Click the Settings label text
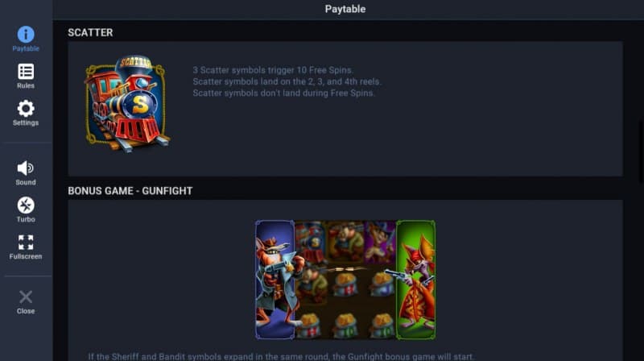 click(26, 122)
